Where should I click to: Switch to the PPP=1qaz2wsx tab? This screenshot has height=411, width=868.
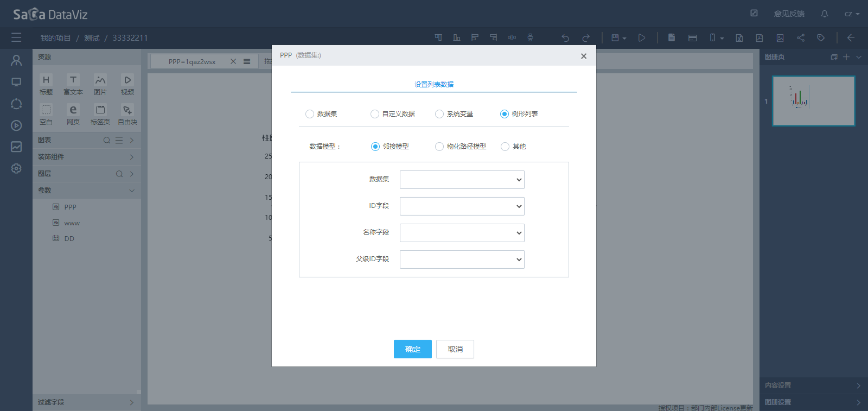(192, 61)
